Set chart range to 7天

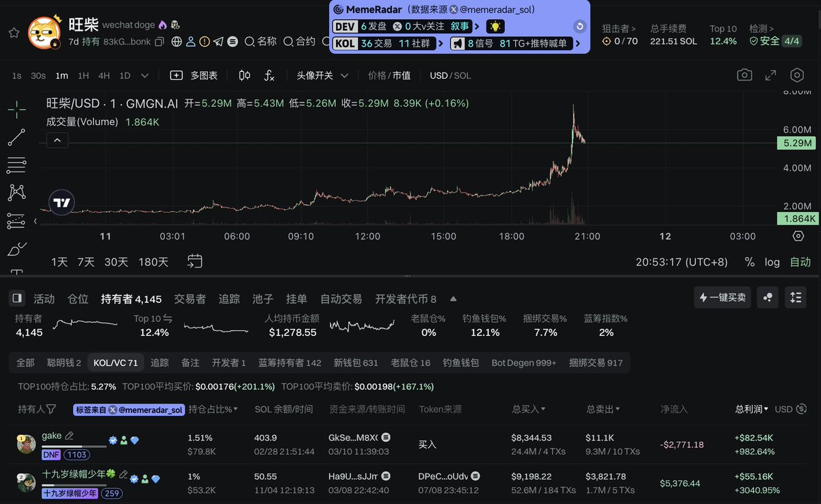click(x=86, y=262)
